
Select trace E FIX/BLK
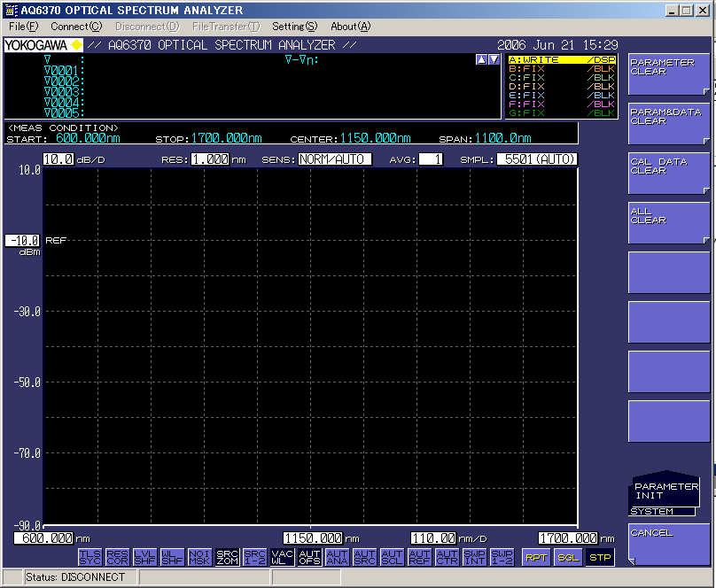562,95
